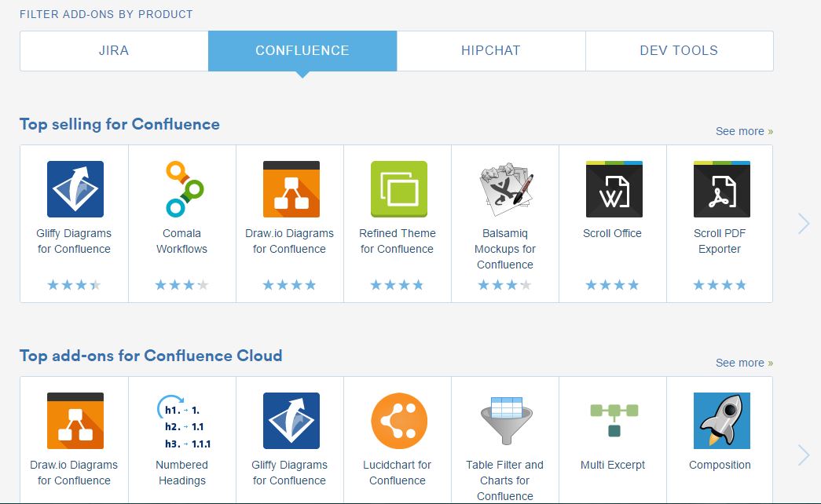Click the Comala Workflows title text

click(x=181, y=241)
